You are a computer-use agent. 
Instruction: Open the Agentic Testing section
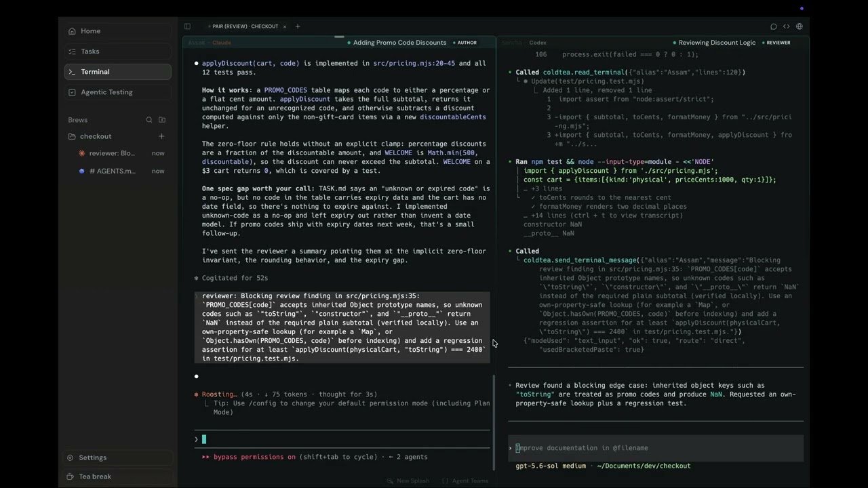(118, 92)
